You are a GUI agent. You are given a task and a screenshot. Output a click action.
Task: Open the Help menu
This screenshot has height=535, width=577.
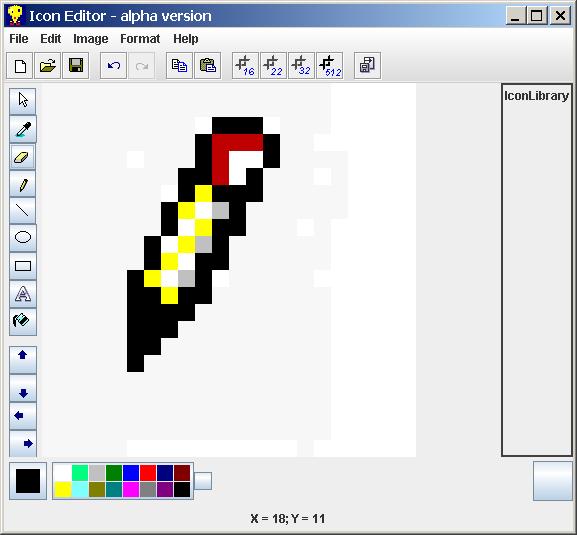(185, 39)
